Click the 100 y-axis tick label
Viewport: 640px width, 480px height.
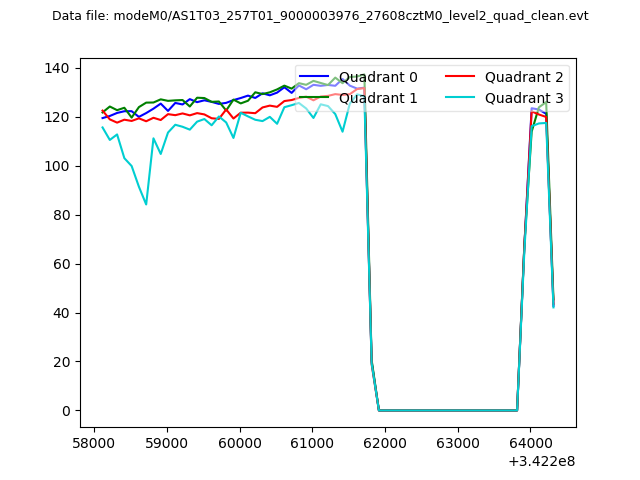click(55, 166)
